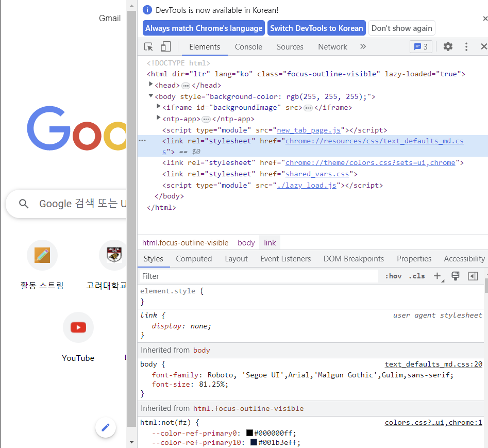
Task: Click the Customize Chrome pencil icon
Action: (x=105, y=427)
